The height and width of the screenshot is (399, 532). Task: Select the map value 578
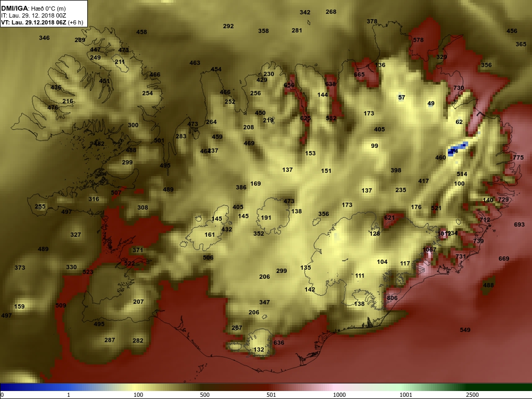click(418, 40)
